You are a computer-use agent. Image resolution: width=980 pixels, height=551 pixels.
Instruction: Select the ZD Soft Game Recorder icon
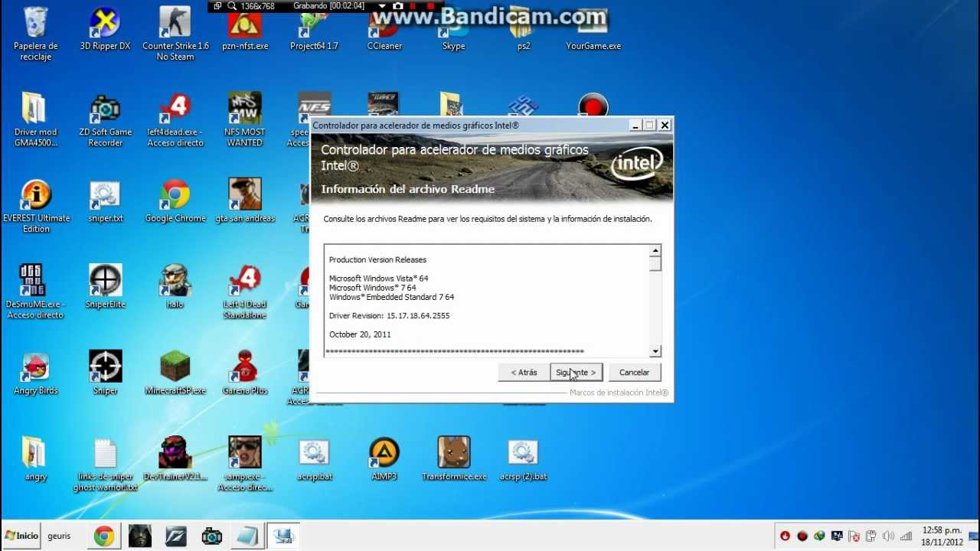[105, 120]
